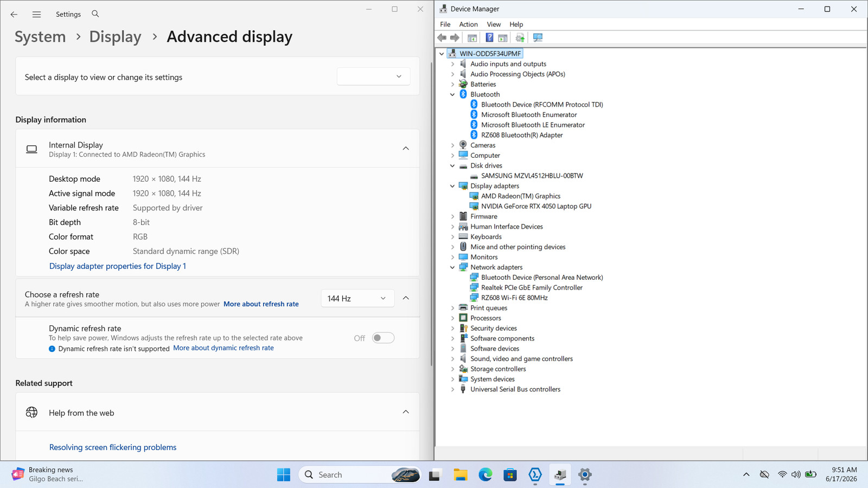
Task: Collapse Help from the web section
Action: pyautogui.click(x=406, y=412)
